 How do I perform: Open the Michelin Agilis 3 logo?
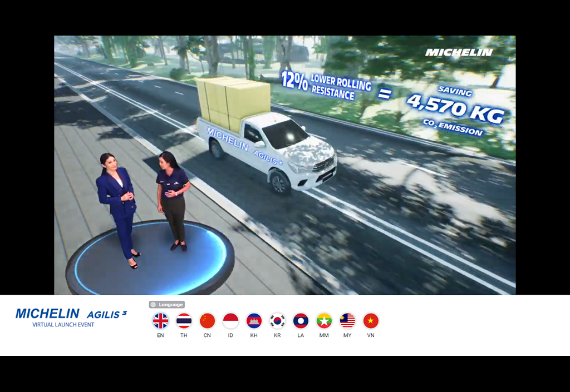pos(71,314)
